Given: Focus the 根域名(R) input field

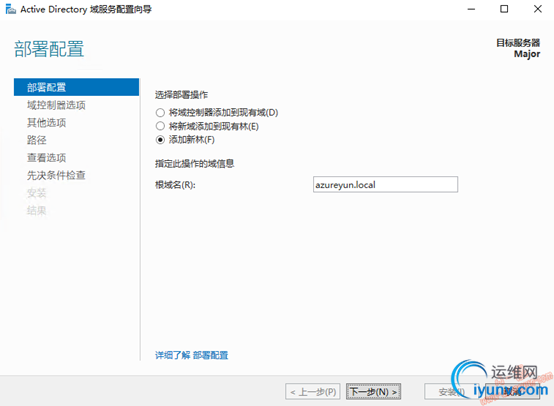Looking at the screenshot, I should [385, 184].
